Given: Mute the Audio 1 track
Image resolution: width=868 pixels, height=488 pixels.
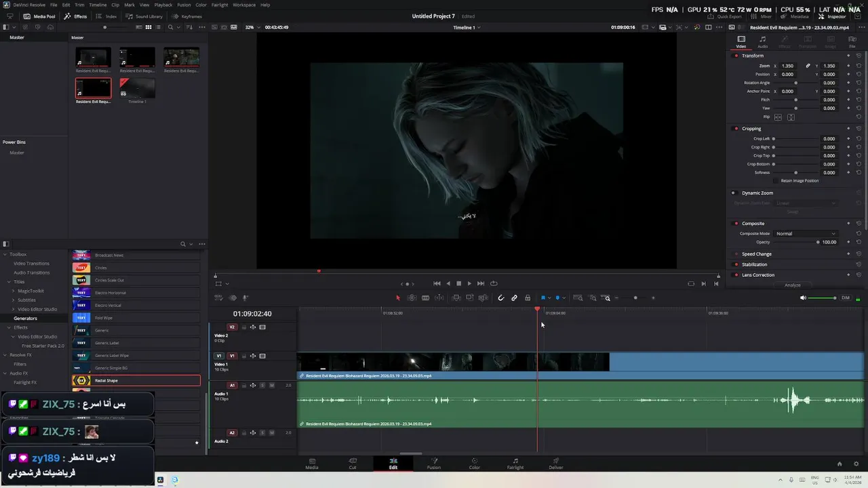Looking at the screenshot, I should [272, 385].
